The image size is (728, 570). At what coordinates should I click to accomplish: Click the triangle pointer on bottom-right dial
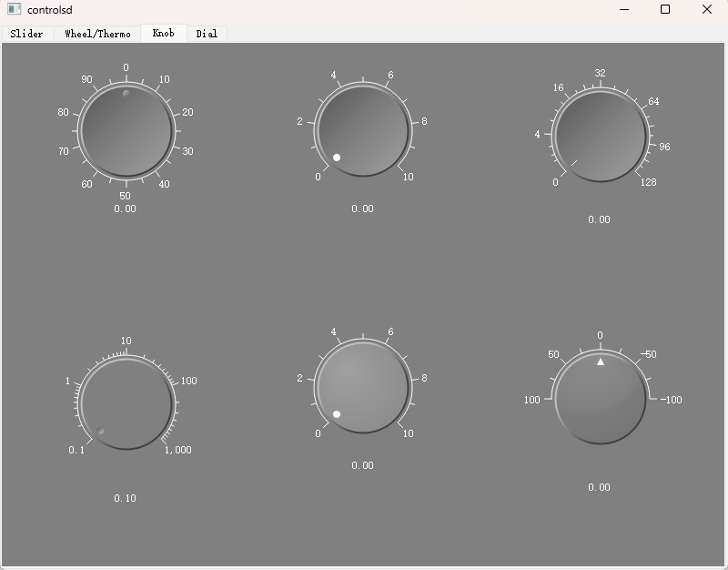point(599,361)
